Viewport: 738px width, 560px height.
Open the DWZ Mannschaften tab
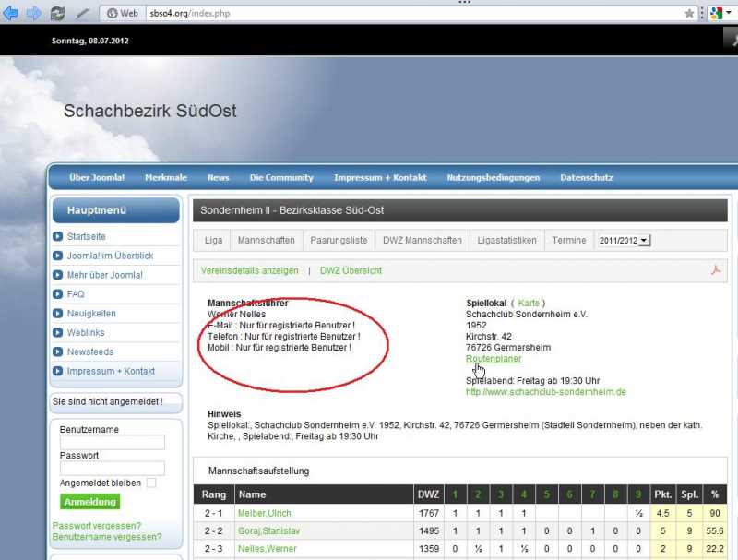click(x=423, y=240)
